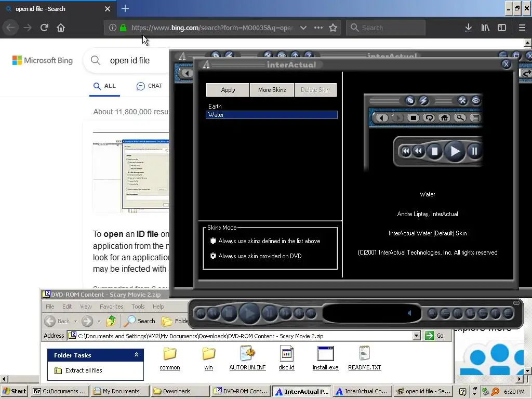Open the Firefox hamburger menu
Image resolution: width=532 pixels, height=399 pixels.
(x=522, y=28)
